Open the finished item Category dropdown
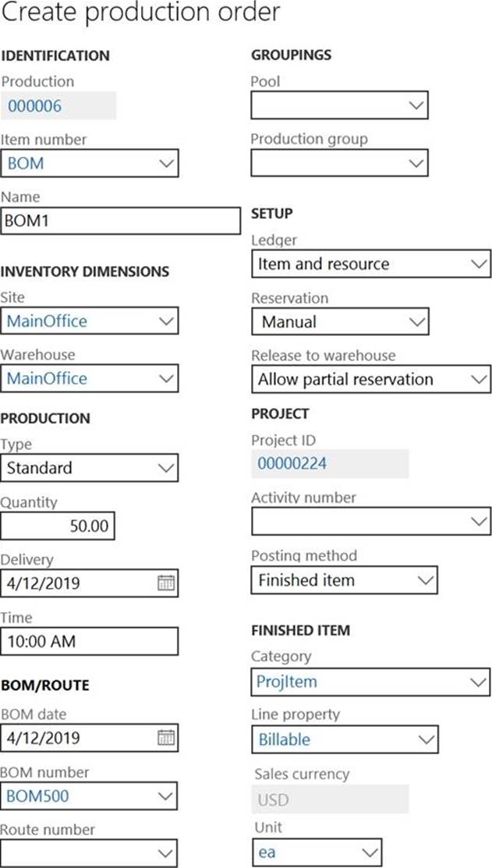 click(x=479, y=682)
